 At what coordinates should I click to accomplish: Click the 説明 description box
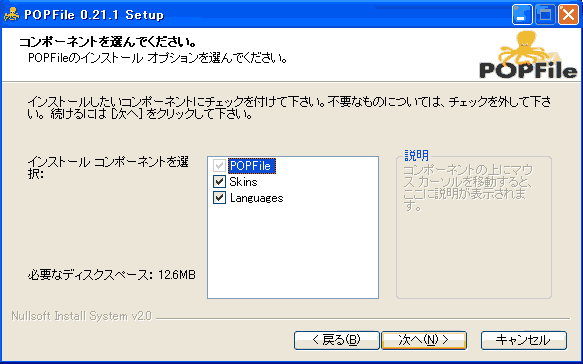click(x=474, y=227)
